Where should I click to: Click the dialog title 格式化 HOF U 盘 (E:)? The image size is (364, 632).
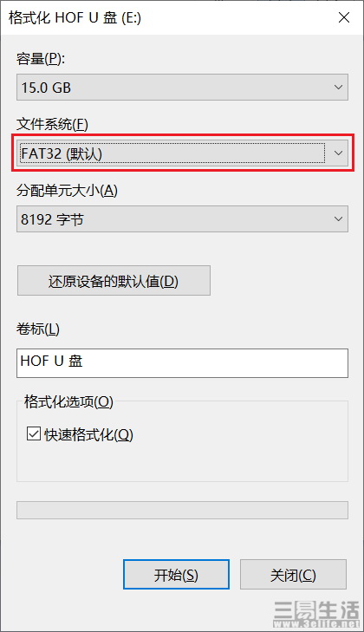(x=75, y=17)
